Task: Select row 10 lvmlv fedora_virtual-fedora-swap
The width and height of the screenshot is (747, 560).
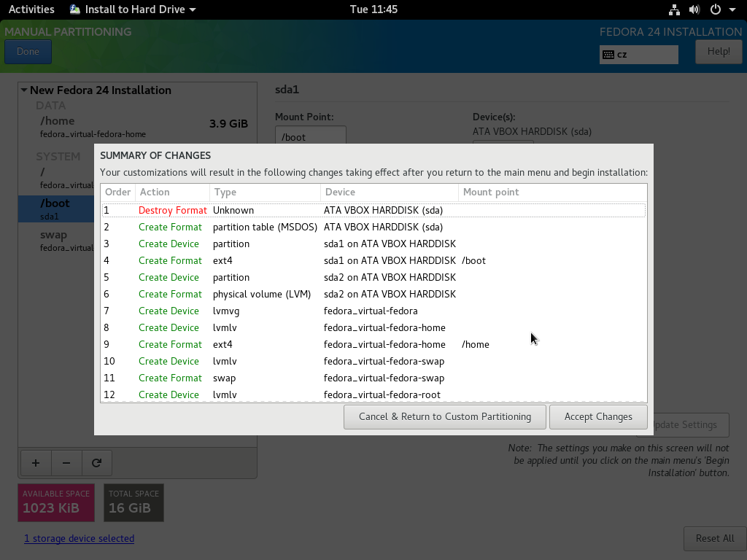Action: [373, 361]
